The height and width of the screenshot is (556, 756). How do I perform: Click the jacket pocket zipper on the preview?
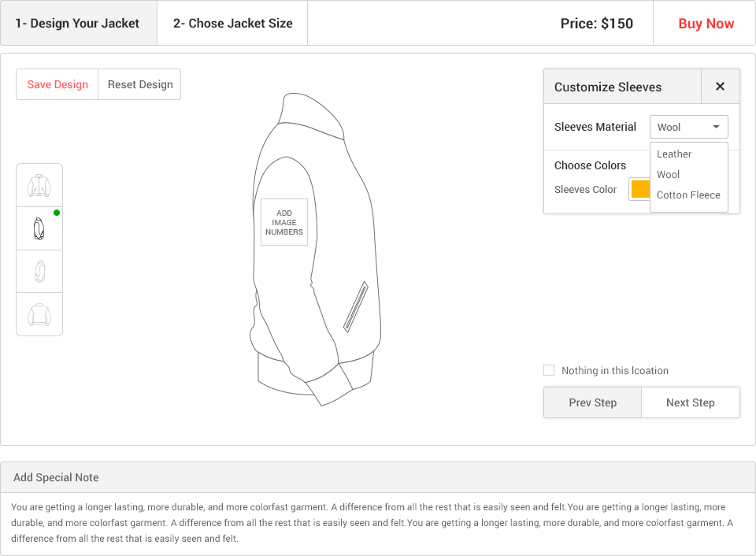click(356, 307)
